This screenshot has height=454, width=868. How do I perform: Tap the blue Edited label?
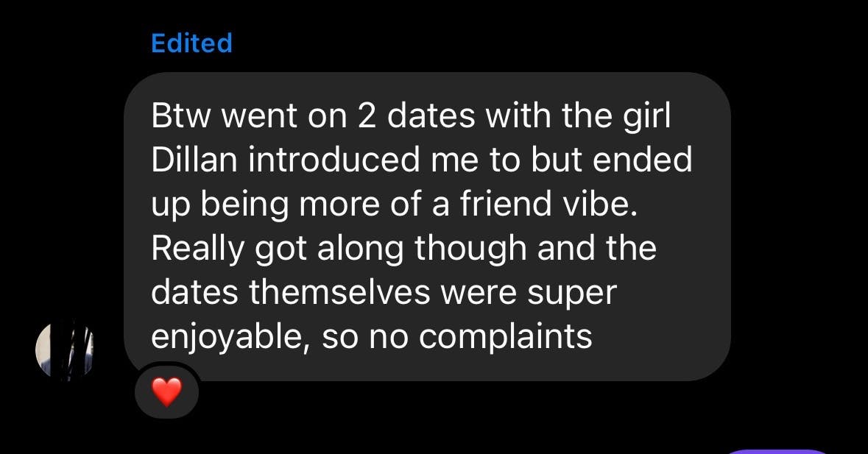tap(191, 43)
